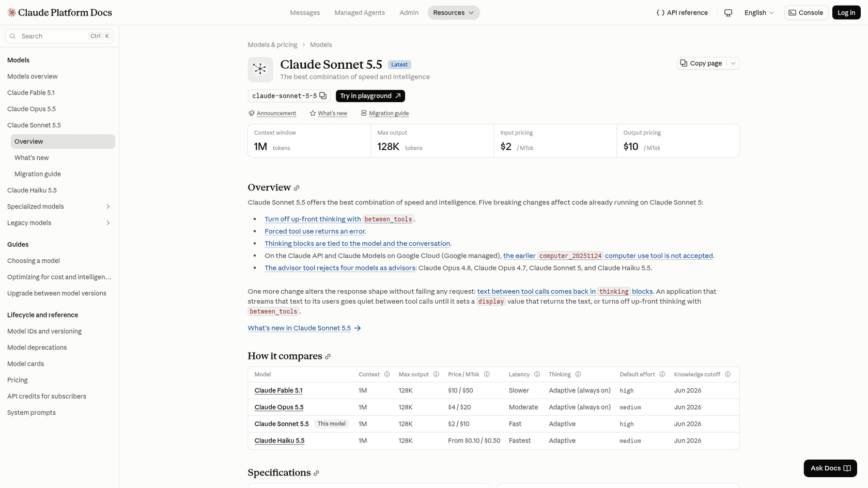
Task: Open Claude Haiku 5.5 in comparison table
Action: point(280,441)
